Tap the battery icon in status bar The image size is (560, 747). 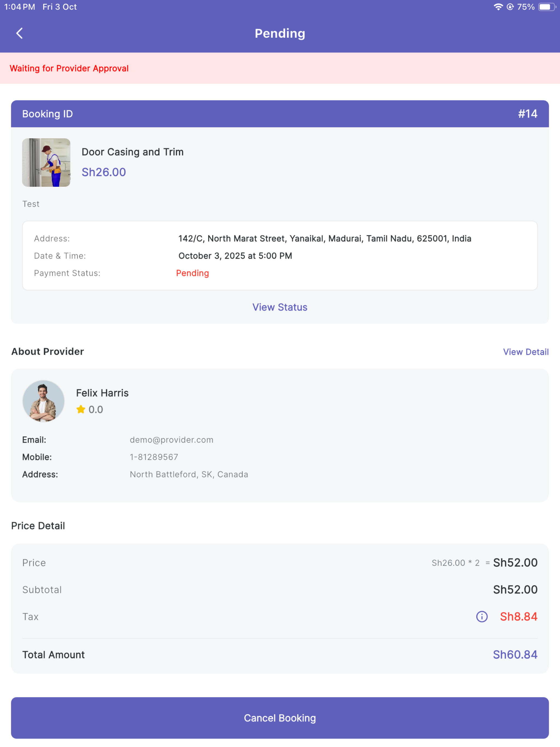pos(547,7)
